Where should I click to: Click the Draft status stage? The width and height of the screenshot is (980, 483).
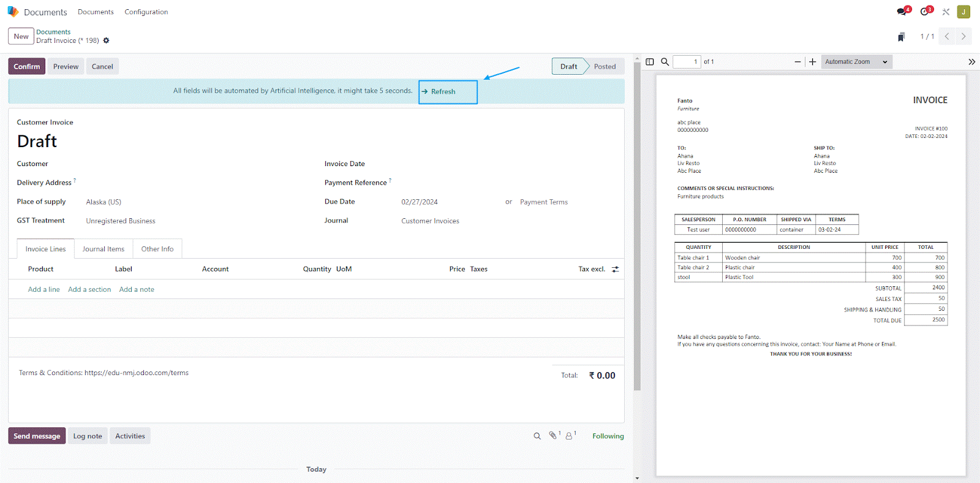coord(569,67)
